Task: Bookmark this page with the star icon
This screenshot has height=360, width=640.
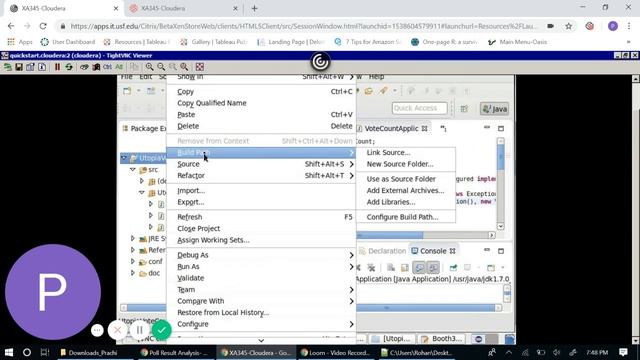Action: point(569,26)
